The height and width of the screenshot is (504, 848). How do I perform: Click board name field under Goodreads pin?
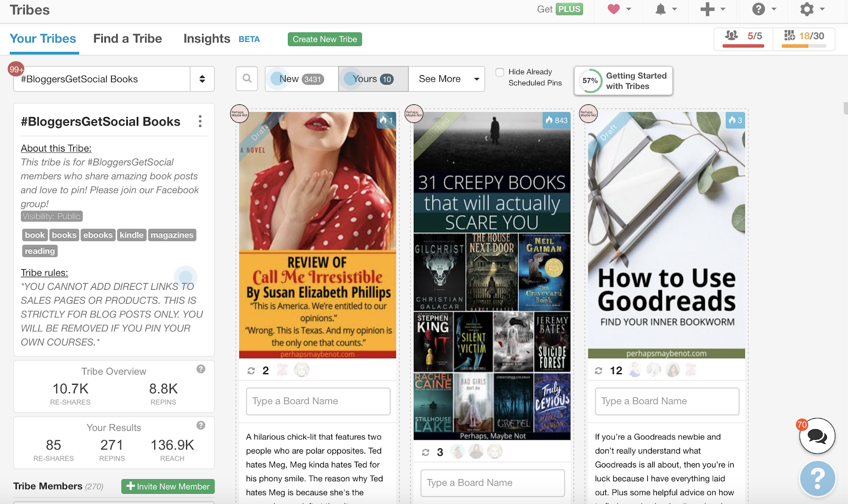click(x=667, y=401)
